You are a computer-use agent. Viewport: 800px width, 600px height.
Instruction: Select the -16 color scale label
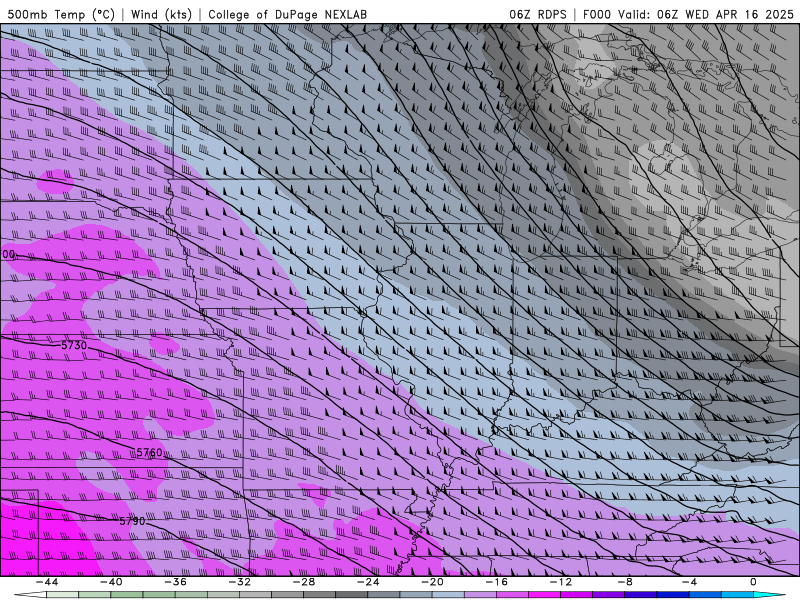pyautogui.click(x=497, y=582)
